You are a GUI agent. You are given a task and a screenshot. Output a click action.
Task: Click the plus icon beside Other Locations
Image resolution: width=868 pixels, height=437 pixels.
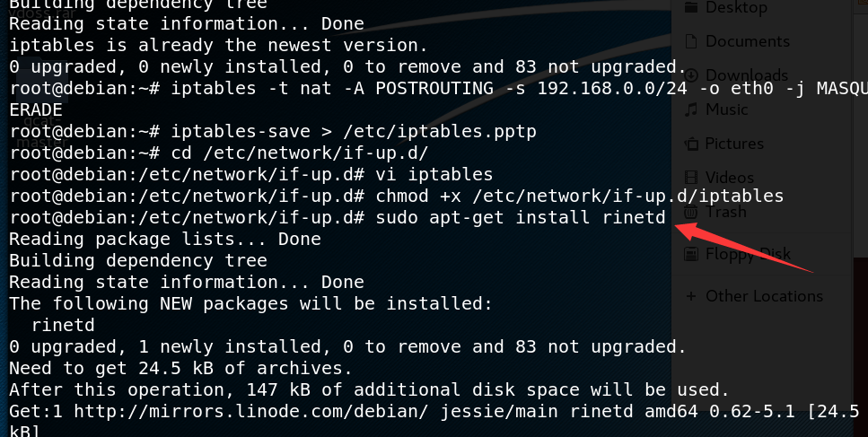[x=691, y=296]
